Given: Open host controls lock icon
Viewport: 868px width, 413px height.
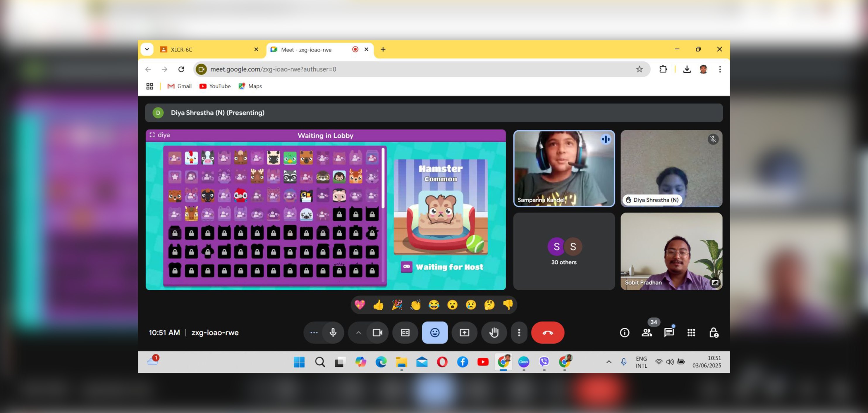Looking at the screenshot, I should 714,333.
